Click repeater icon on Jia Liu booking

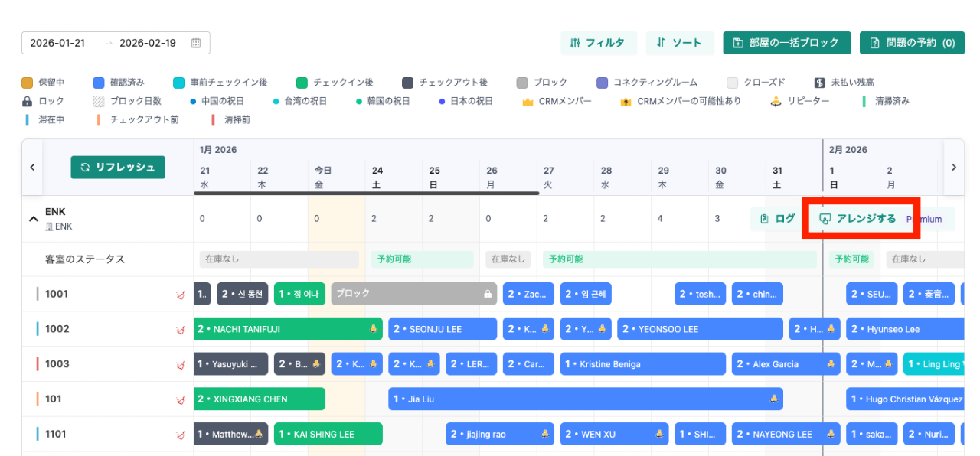coord(773,399)
